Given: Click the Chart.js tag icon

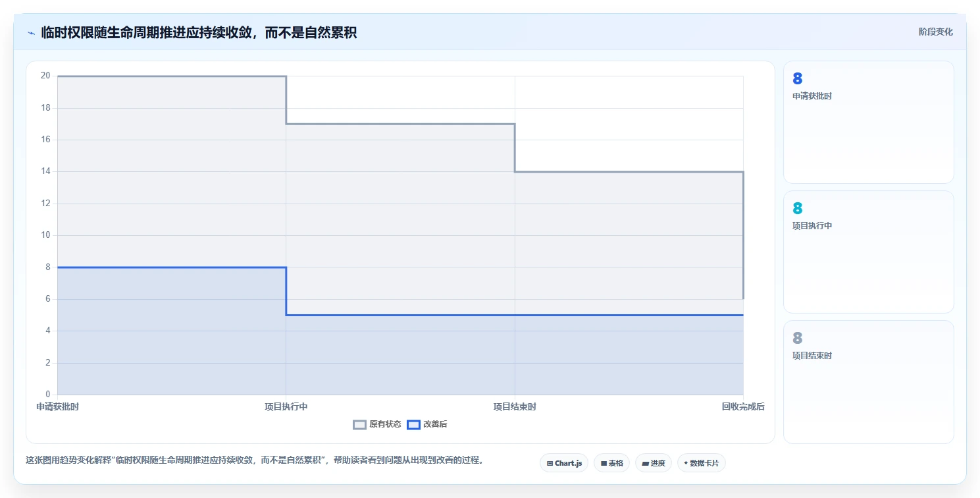Looking at the screenshot, I should coord(550,464).
